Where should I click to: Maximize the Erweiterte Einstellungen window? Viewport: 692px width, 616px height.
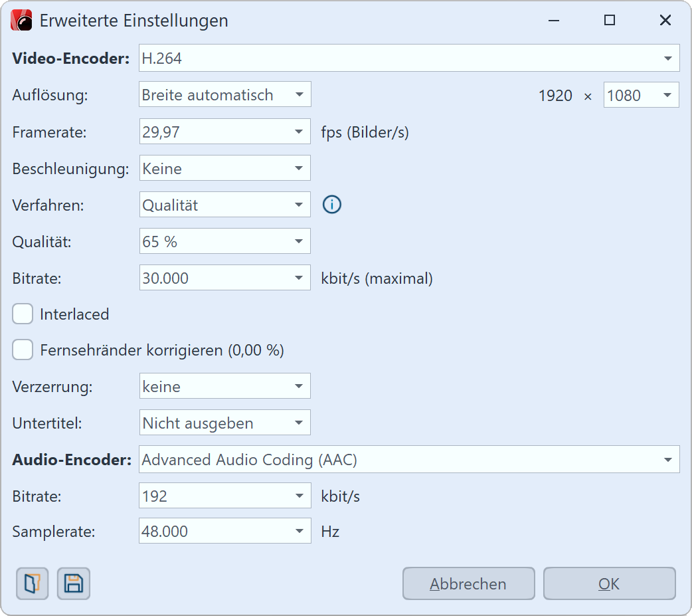tap(609, 21)
